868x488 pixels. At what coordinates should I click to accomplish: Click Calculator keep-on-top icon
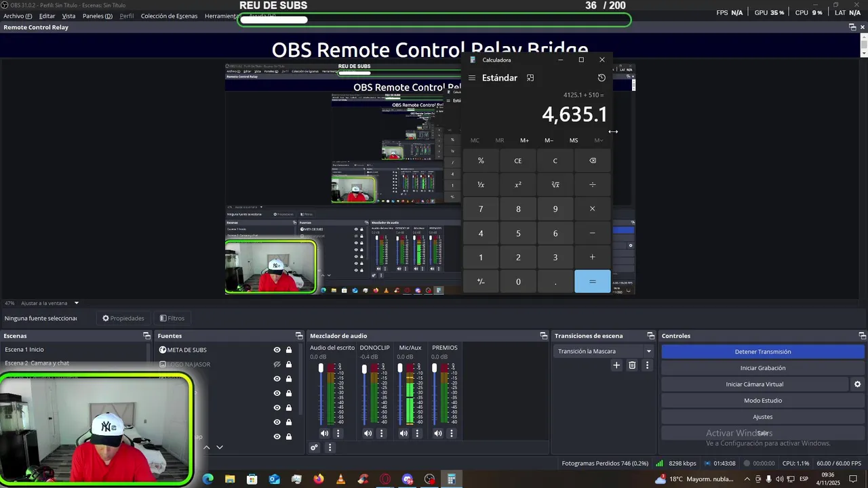530,78
